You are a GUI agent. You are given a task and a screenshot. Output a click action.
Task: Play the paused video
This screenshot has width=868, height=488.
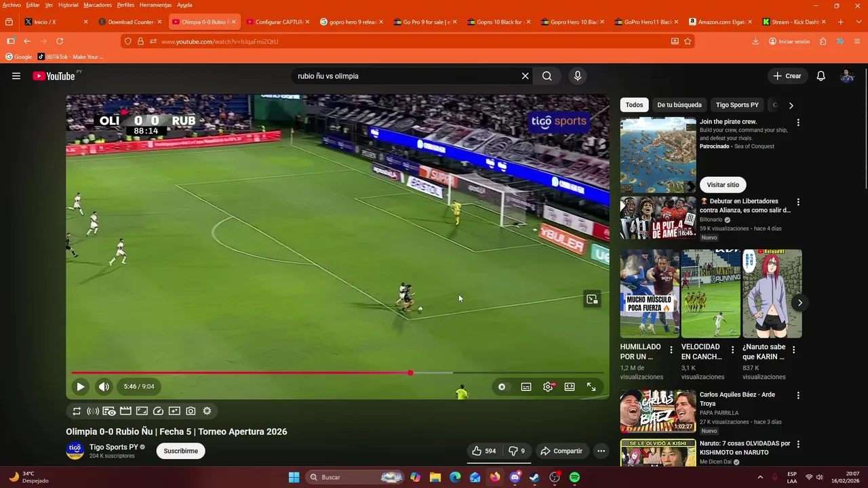(80, 386)
